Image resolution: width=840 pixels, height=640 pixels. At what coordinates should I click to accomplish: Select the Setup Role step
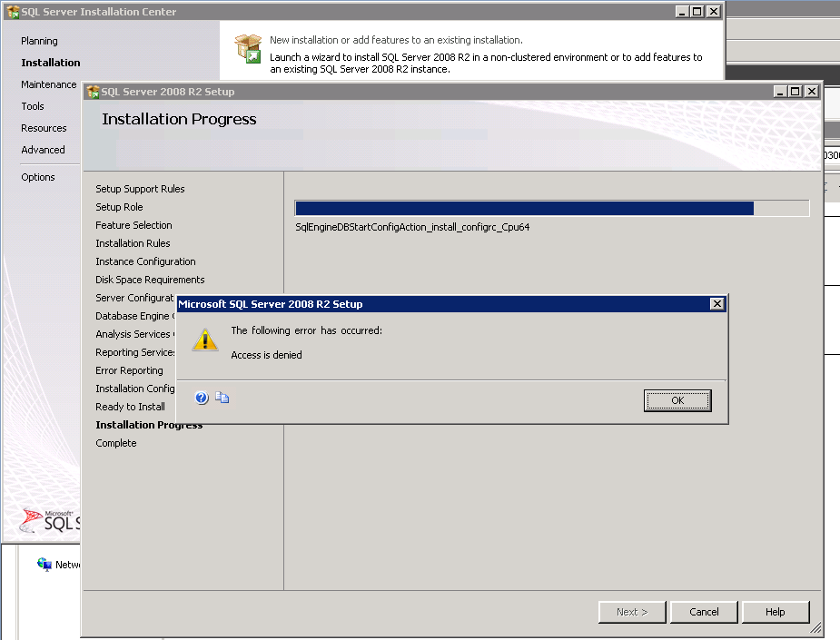[x=120, y=207]
